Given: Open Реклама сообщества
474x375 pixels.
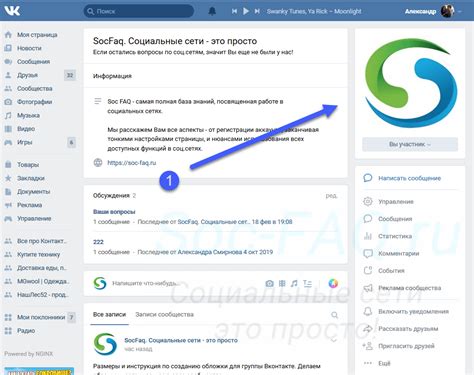Looking at the screenshot, I should [409, 288].
